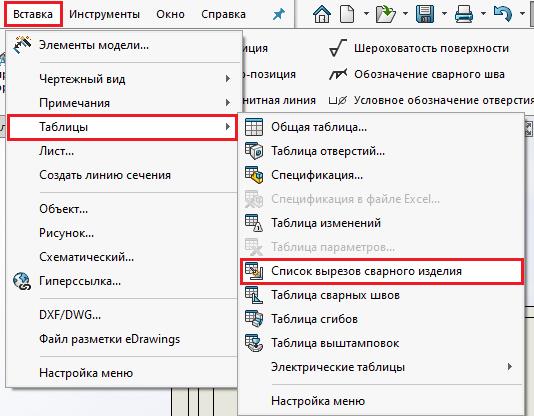Click Спецификация в файле Excel icon
534x416 pixels.
[x=254, y=199]
